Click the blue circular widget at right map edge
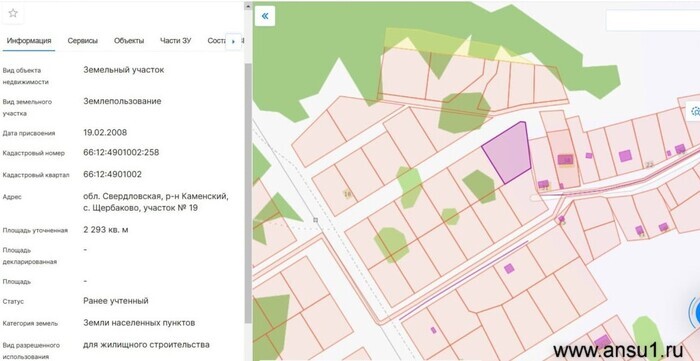 pyautogui.click(x=695, y=311)
